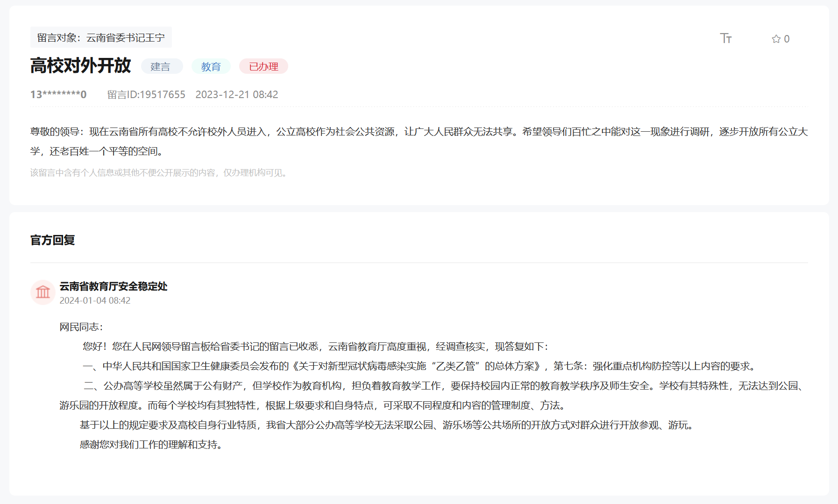Viewport: 838px width, 504px height.
Task: Click the 留言对象：云南省委书记王宁 label
Action: tap(101, 37)
